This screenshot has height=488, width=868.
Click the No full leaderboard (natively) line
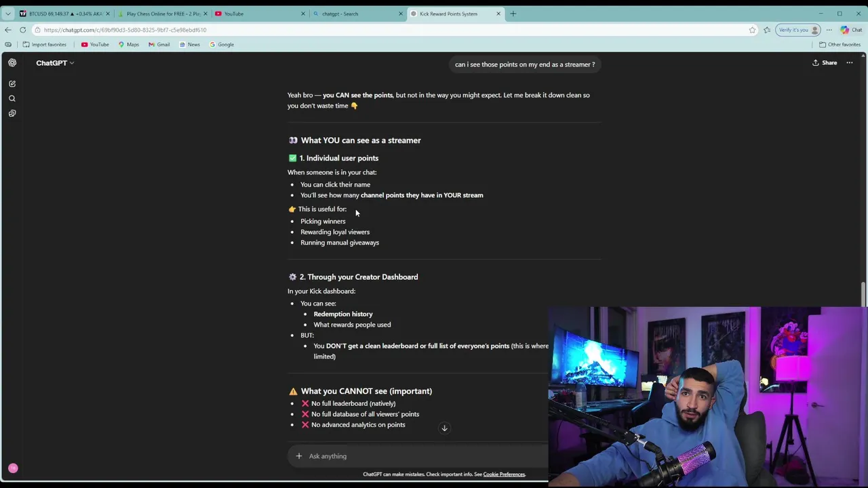353,403
